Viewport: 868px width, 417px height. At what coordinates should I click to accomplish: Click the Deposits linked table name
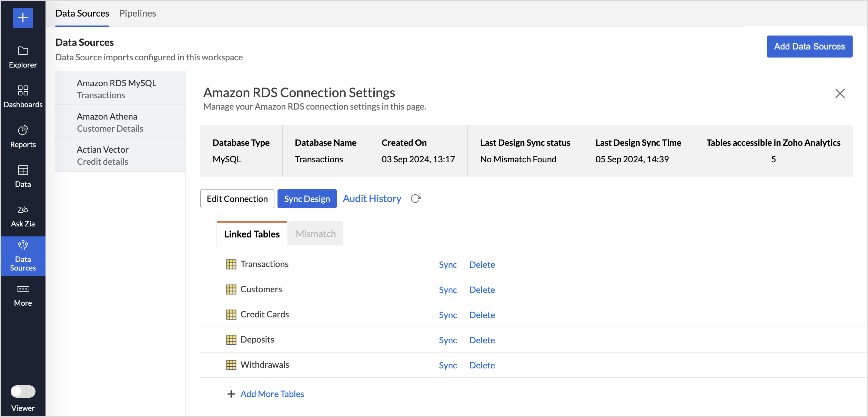pyautogui.click(x=257, y=339)
